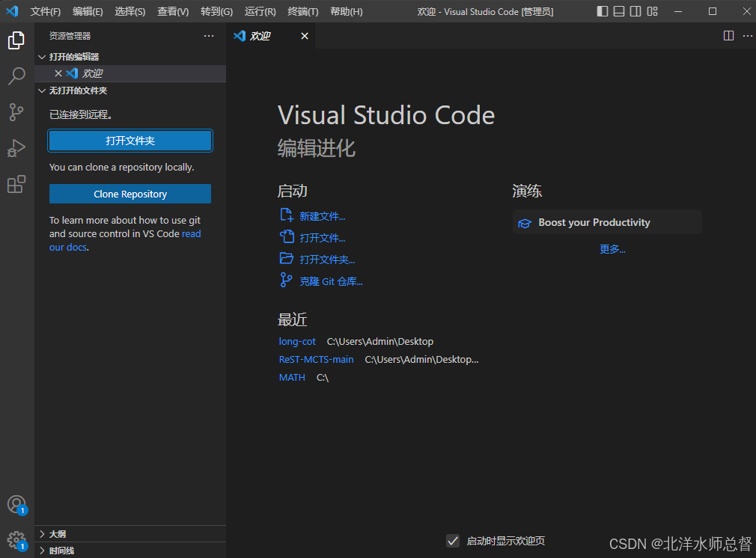Open the 文件(F) menu

46,11
